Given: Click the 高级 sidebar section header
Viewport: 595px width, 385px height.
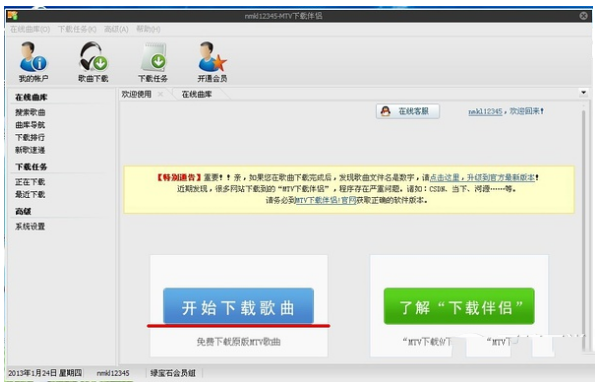Looking at the screenshot, I should point(23,211).
